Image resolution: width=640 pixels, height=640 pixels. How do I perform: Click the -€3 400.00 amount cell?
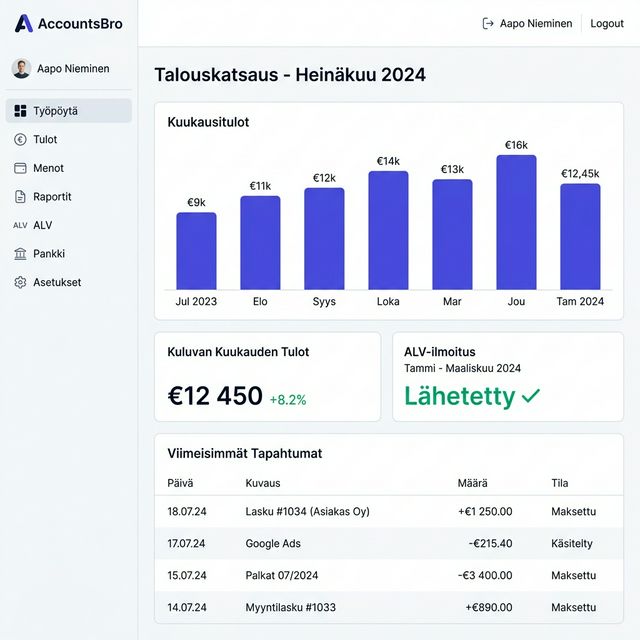485,575
